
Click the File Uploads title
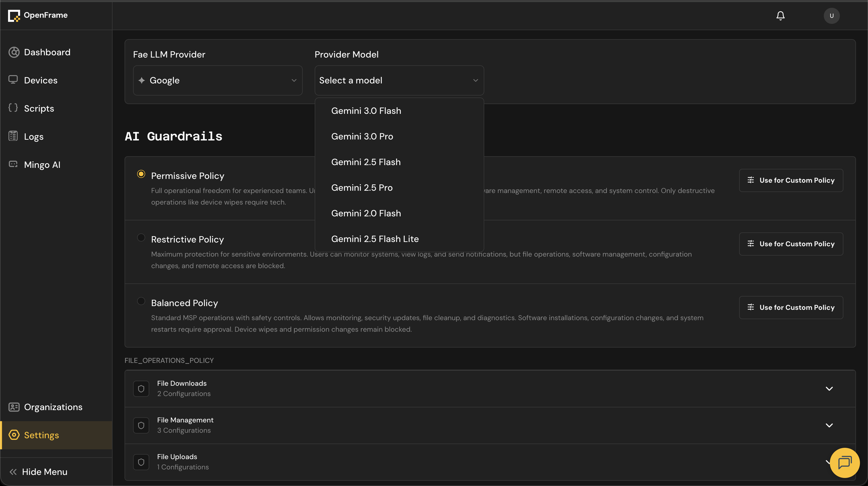pos(177,457)
